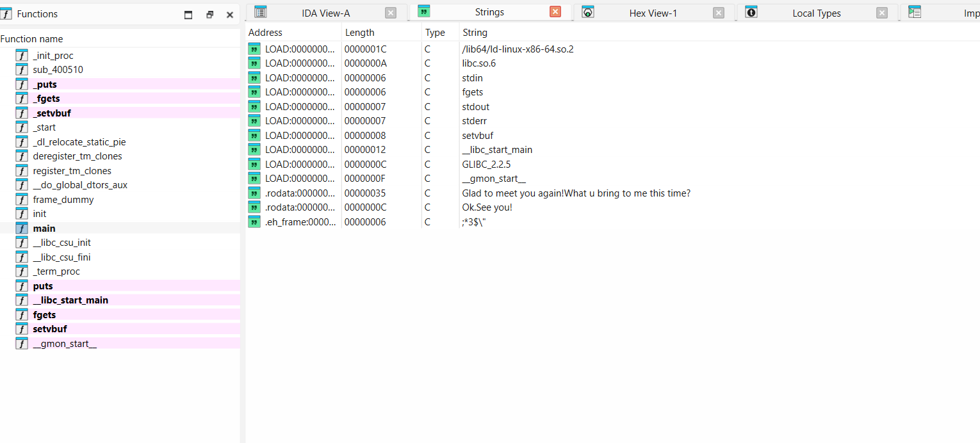Image resolution: width=980 pixels, height=443 pixels.
Task: Click the Function name column header
Action: coord(31,39)
